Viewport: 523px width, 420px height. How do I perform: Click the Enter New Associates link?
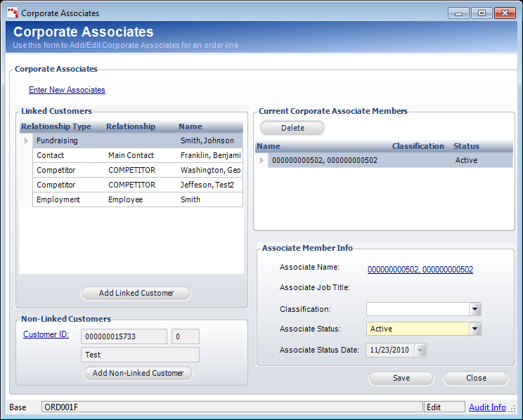tap(67, 90)
